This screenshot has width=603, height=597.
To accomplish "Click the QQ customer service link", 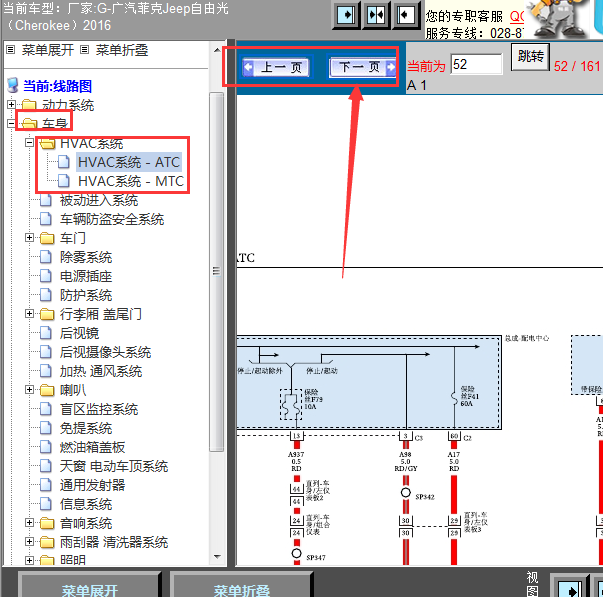I will [x=517, y=17].
